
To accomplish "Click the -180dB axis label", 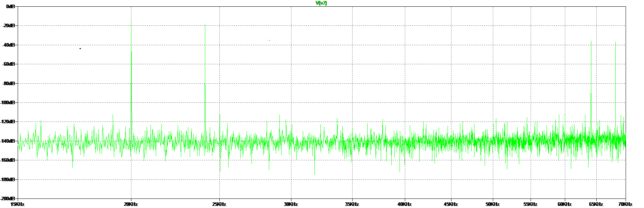I will tap(8, 179).
